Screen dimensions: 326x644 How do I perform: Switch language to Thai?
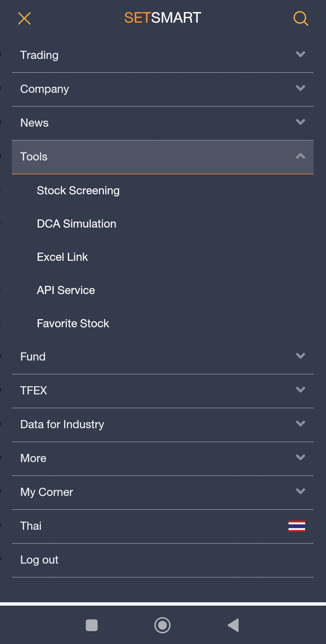click(x=162, y=526)
